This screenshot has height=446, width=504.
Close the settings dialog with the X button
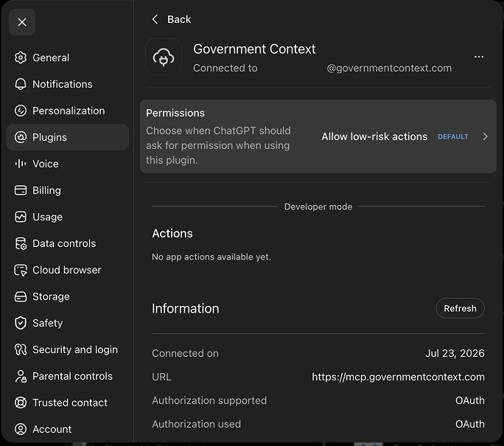(x=22, y=22)
